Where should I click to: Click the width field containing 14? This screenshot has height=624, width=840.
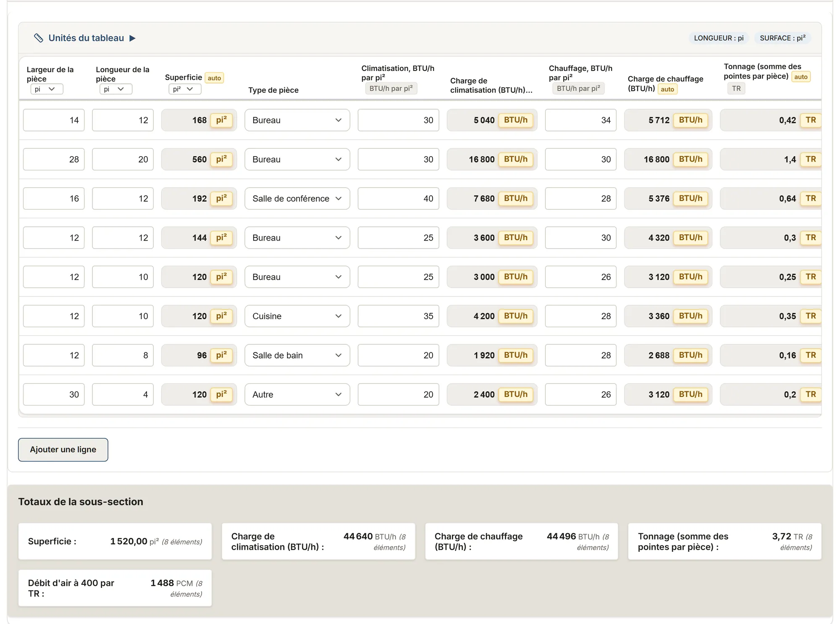pyautogui.click(x=54, y=120)
